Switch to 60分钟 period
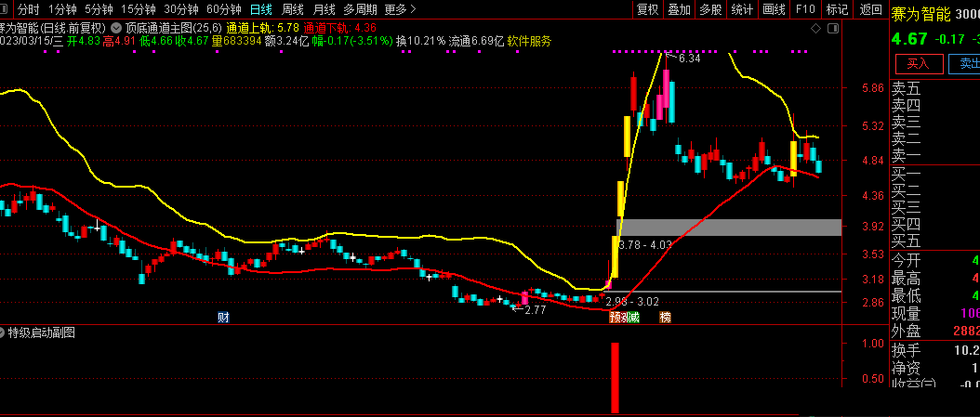This screenshot has width=980, height=417. [x=224, y=9]
